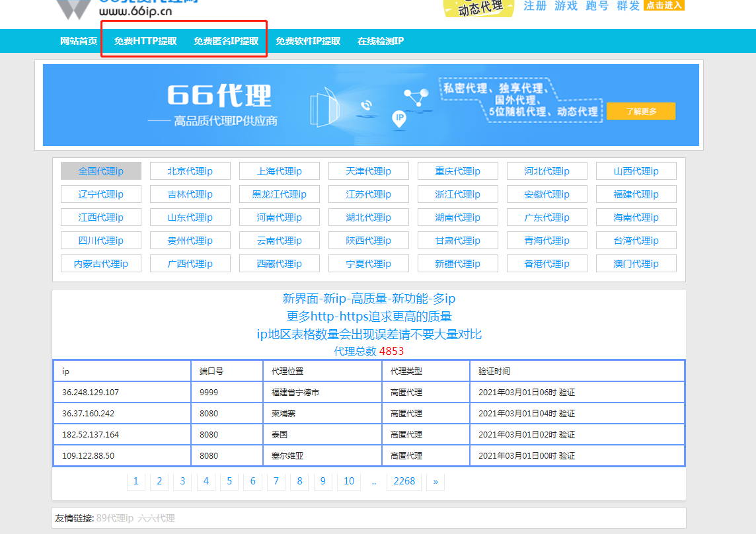Select 河北代理ip region

click(x=547, y=171)
